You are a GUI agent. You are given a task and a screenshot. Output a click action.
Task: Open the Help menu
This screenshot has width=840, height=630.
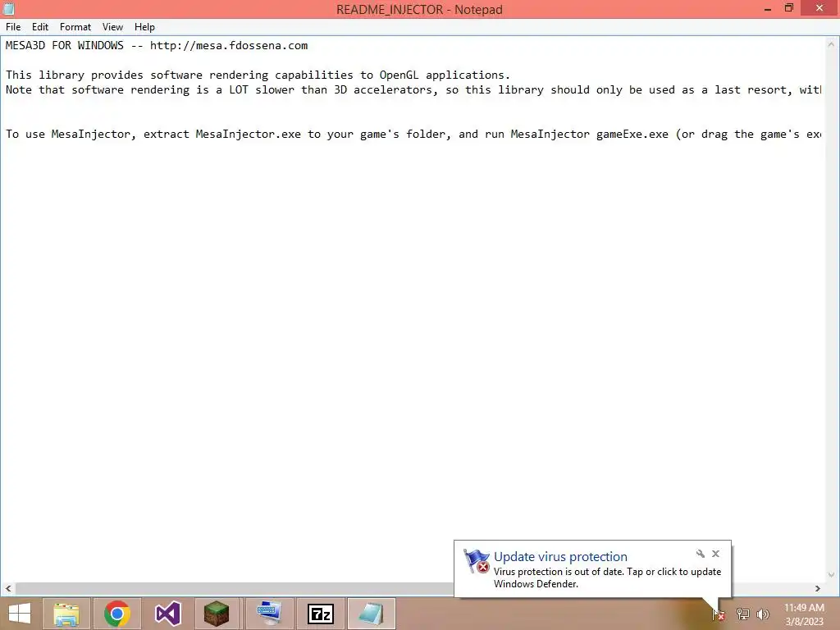pos(144,27)
